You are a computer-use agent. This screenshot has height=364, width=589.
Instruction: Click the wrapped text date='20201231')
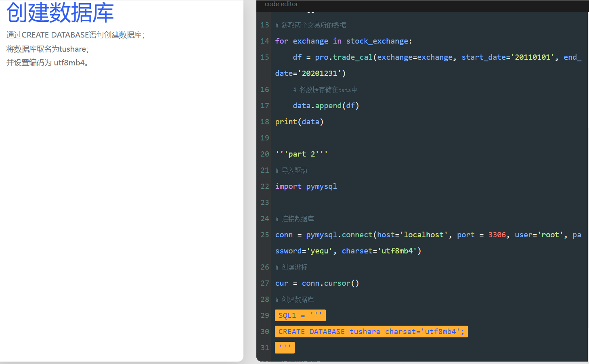[310, 73]
